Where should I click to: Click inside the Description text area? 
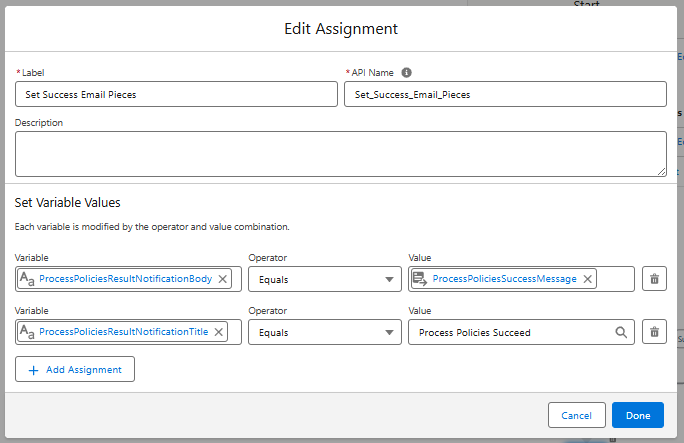click(340, 153)
